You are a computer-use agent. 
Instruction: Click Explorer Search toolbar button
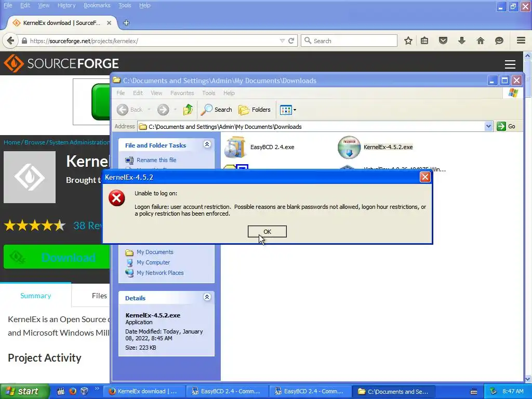tap(217, 110)
